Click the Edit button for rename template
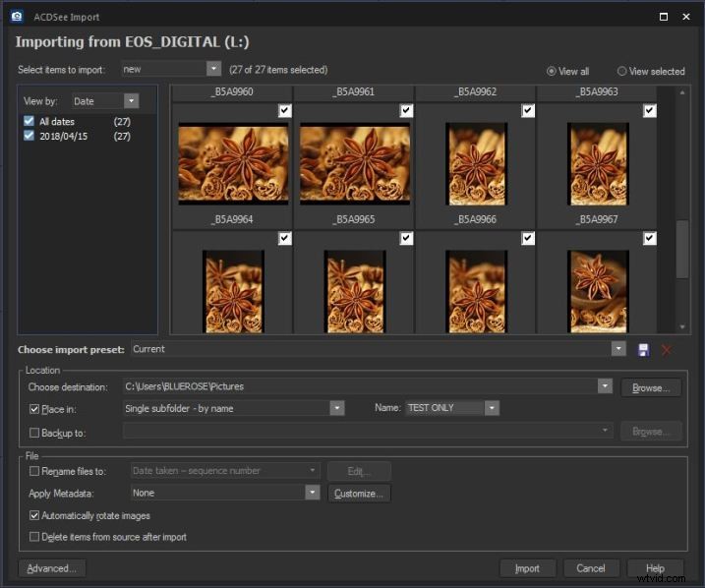Image resolution: width=705 pixels, height=588 pixels. coord(359,471)
